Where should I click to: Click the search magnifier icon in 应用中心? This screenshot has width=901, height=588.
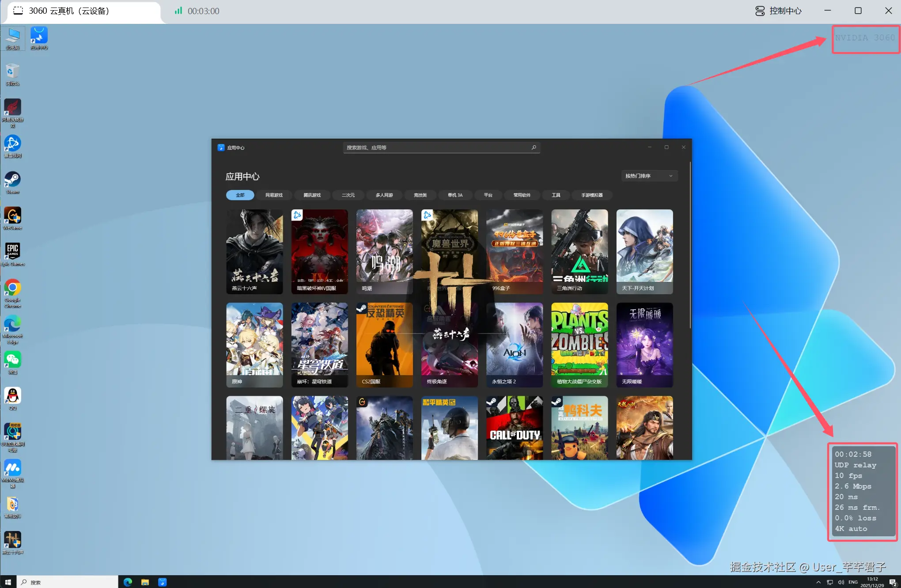tap(534, 148)
